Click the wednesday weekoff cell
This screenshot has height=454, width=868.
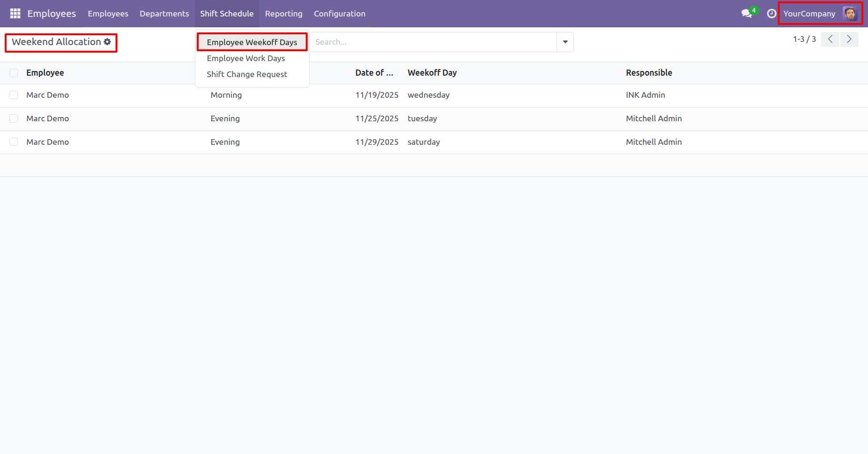pos(428,95)
